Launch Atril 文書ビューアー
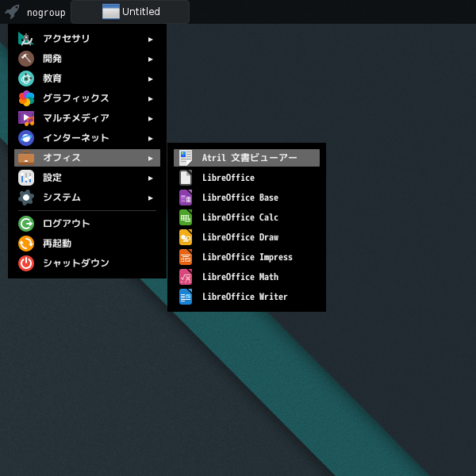This screenshot has width=476, height=476. point(247,158)
